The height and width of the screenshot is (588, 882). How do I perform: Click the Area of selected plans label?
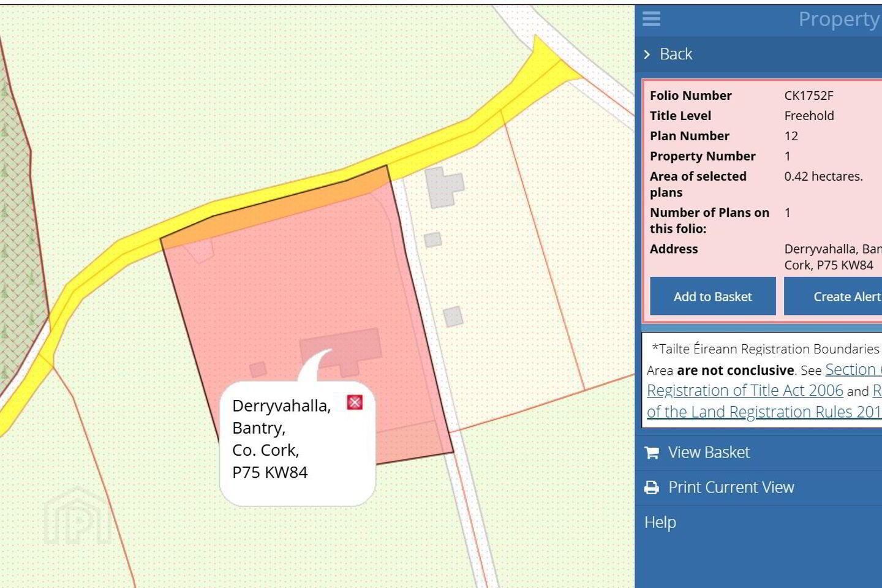tap(698, 184)
